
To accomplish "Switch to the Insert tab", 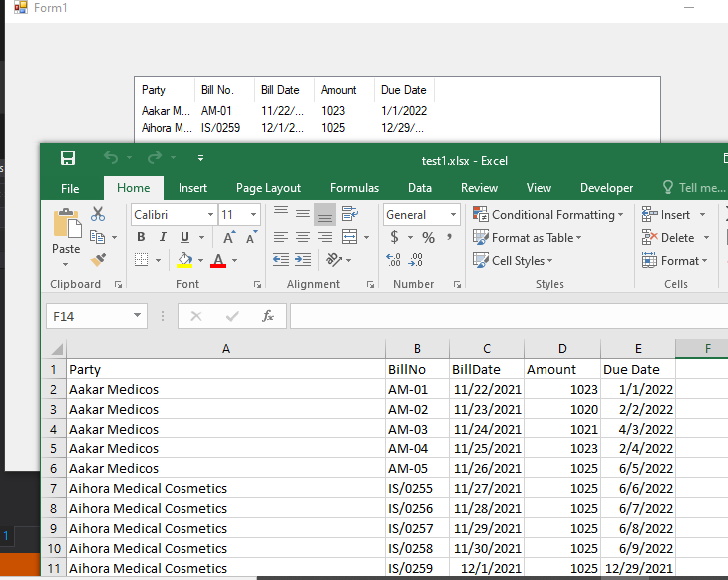I will 192,188.
